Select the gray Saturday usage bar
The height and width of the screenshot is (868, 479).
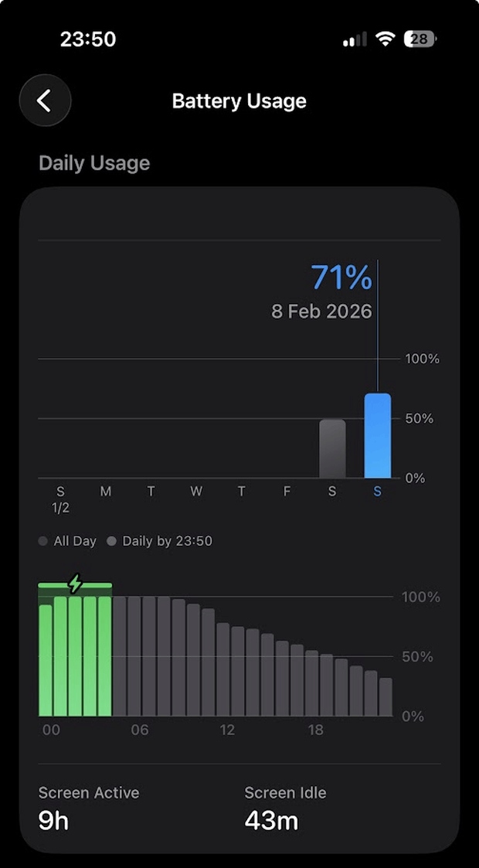pos(332,449)
